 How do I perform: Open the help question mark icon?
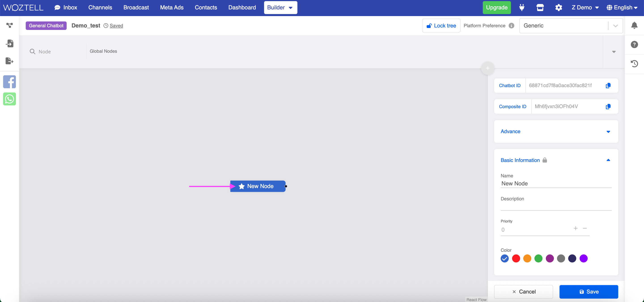pyautogui.click(x=634, y=44)
